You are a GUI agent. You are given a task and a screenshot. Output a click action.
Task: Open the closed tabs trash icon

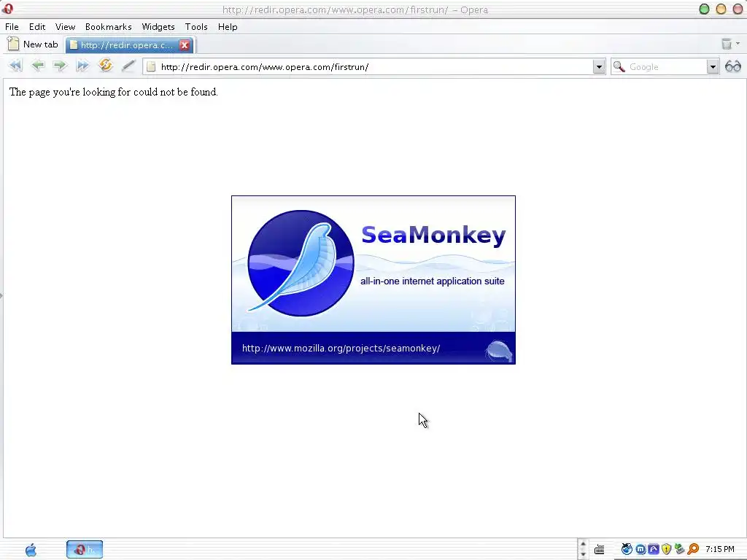pos(726,44)
